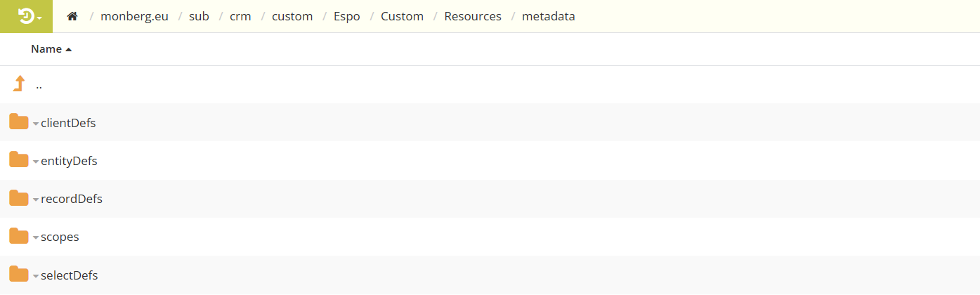The width and height of the screenshot is (980, 295).
Task: Click the clientDefs folder icon
Action: coord(19,122)
